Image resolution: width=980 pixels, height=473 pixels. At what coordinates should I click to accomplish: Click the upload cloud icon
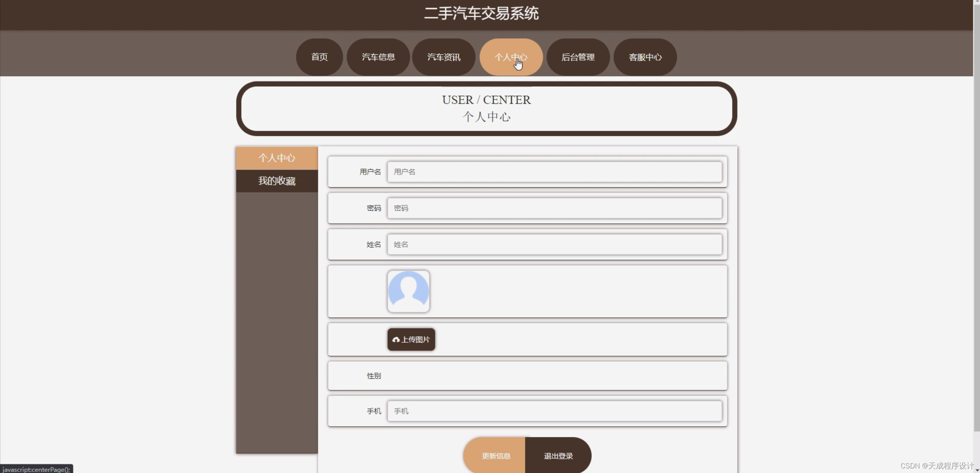tap(396, 340)
